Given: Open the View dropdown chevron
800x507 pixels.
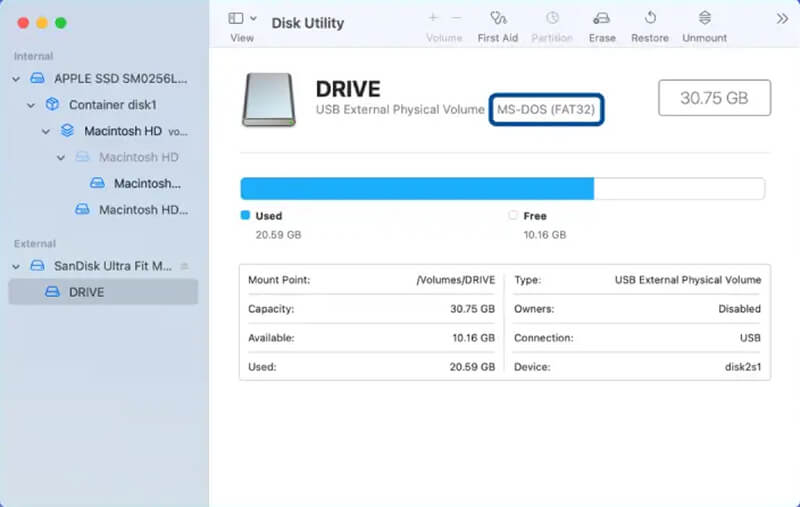Looking at the screenshot, I should click(253, 18).
